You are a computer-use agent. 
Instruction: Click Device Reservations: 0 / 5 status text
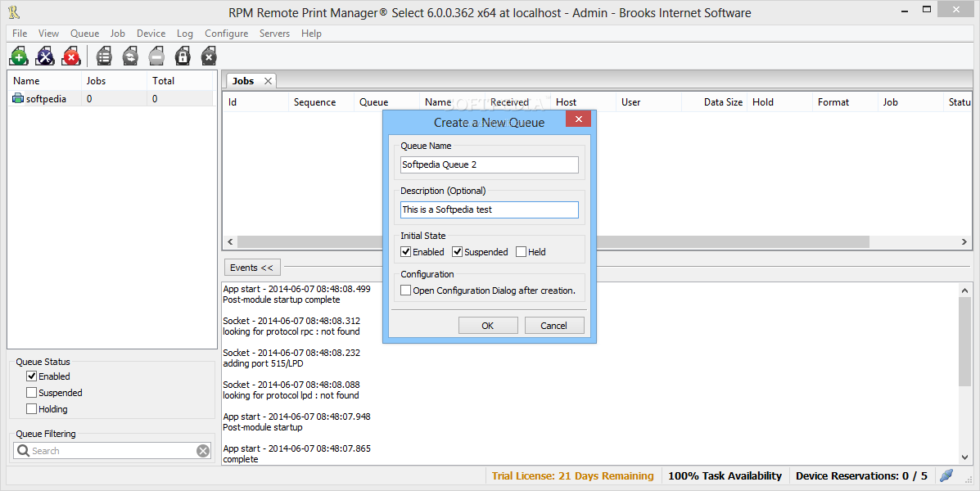coord(861,476)
